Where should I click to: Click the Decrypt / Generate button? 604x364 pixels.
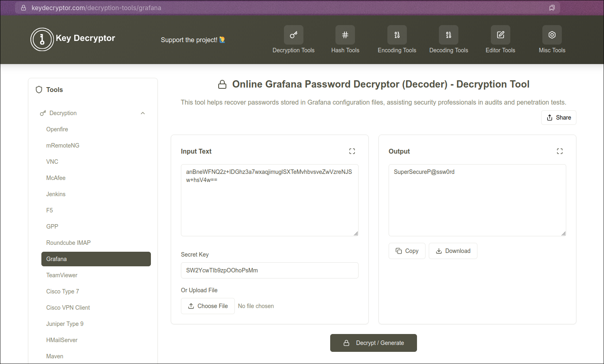(373, 343)
